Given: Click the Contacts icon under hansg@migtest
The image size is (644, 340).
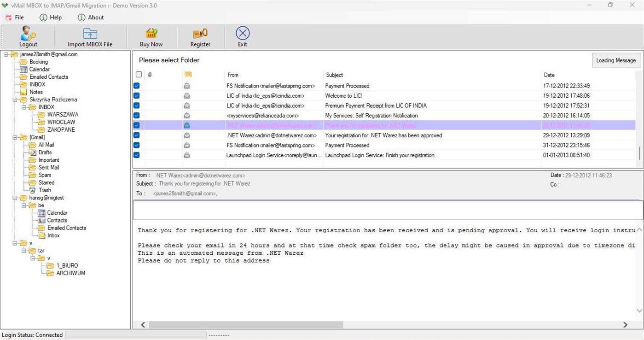Looking at the screenshot, I should [42, 220].
